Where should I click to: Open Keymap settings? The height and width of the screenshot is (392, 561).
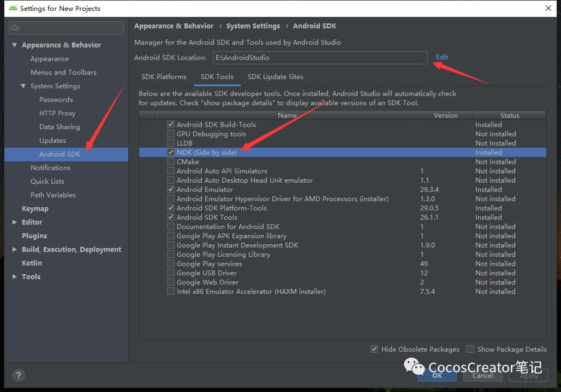tap(35, 209)
